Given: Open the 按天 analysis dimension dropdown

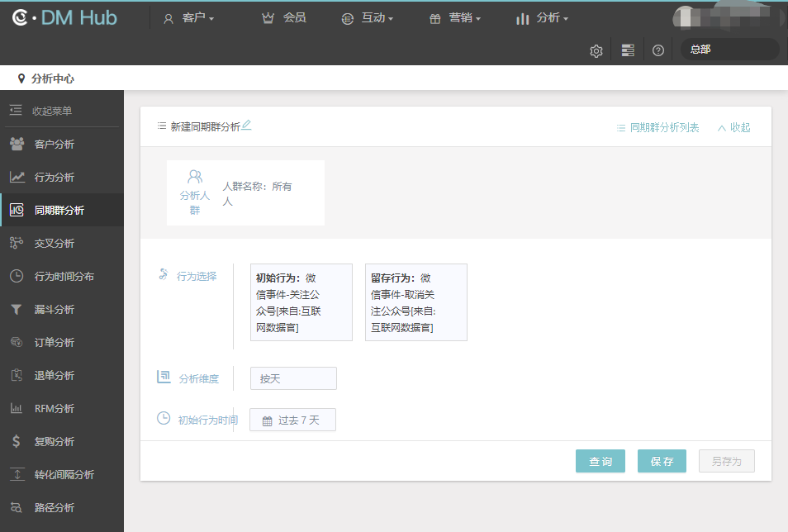Looking at the screenshot, I should point(293,378).
